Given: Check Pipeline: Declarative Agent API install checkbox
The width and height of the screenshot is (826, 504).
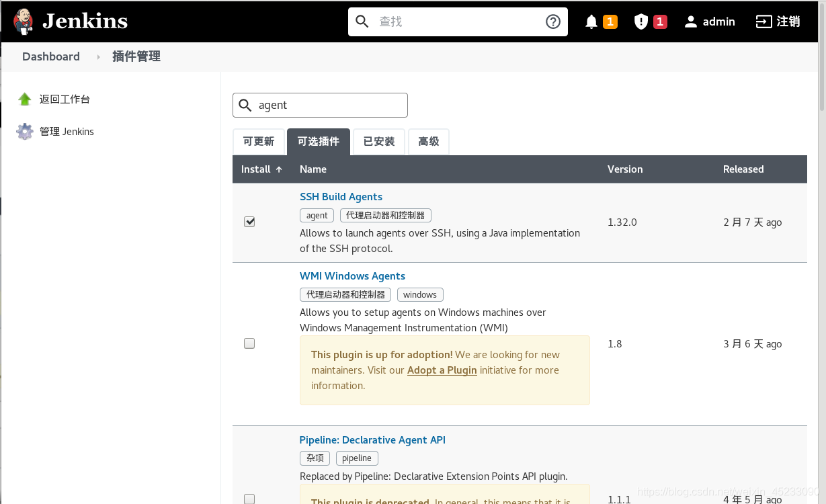Looking at the screenshot, I should (x=249, y=499).
